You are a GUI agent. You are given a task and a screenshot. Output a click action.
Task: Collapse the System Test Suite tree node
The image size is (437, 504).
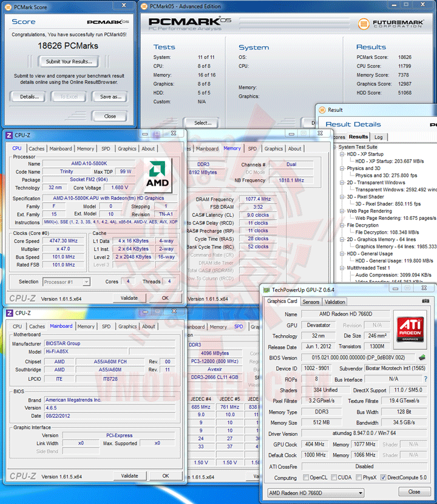point(335,147)
